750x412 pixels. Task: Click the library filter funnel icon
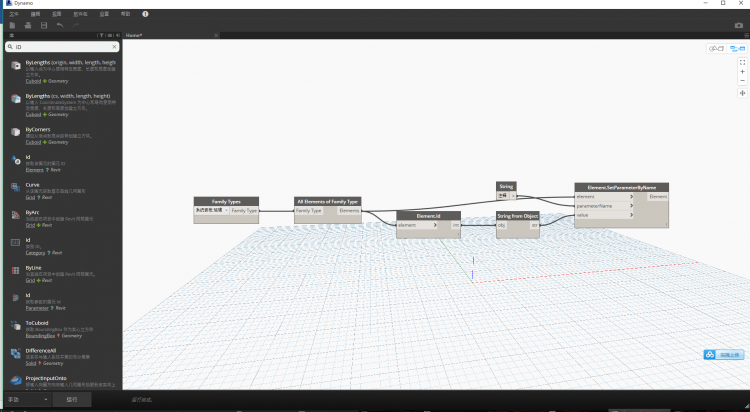point(101,35)
